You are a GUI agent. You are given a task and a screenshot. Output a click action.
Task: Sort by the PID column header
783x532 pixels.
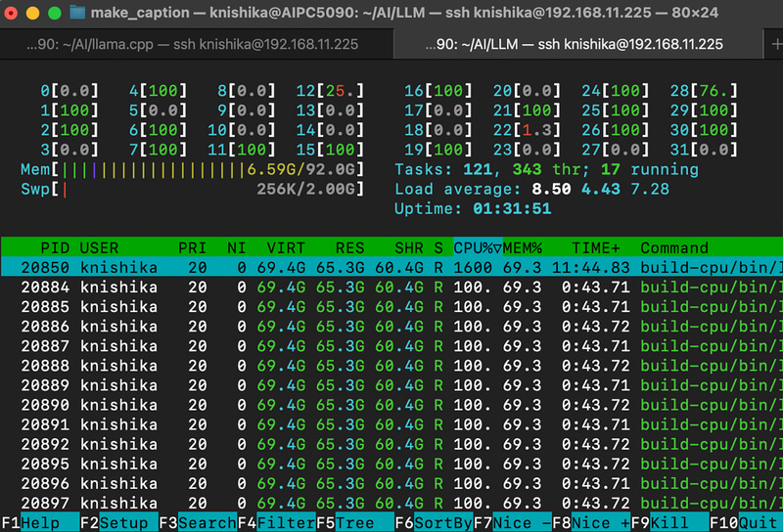[x=55, y=247]
